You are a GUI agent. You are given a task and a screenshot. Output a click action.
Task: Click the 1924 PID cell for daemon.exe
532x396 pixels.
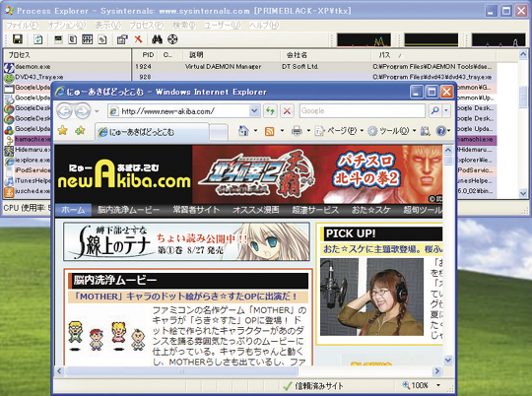pos(143,67)
